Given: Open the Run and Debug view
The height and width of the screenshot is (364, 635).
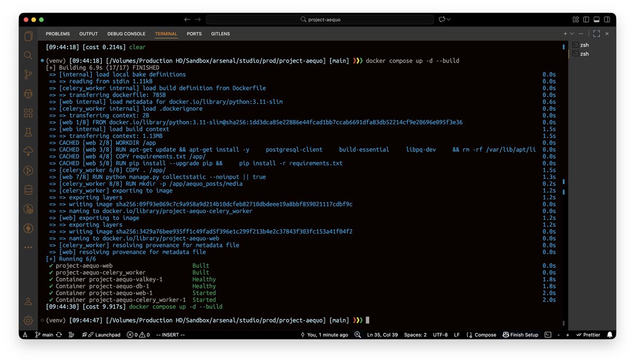Looking at the screenshot, I should coord(28,93).
